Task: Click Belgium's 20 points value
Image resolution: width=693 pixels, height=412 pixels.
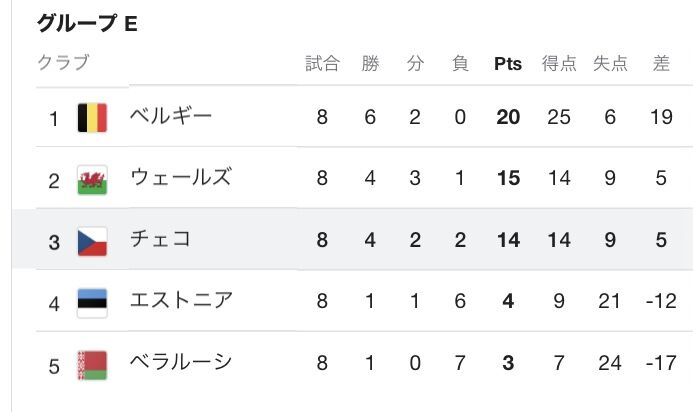Action: click(x=508, y=117)
